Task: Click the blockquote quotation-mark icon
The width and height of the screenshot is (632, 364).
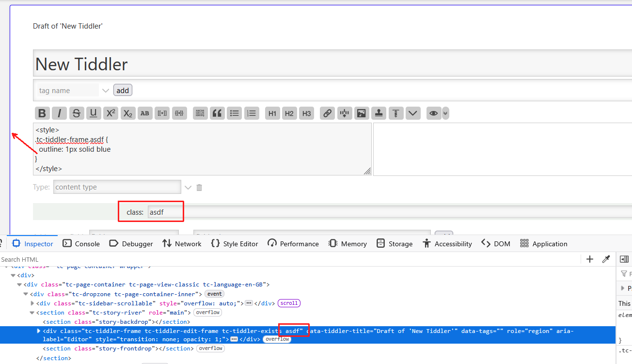Action: point(217,113)
